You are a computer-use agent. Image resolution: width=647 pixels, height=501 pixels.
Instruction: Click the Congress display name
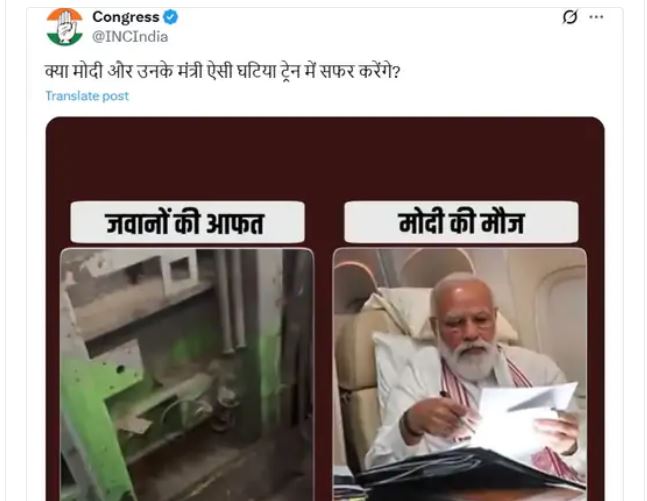[125, 17]
